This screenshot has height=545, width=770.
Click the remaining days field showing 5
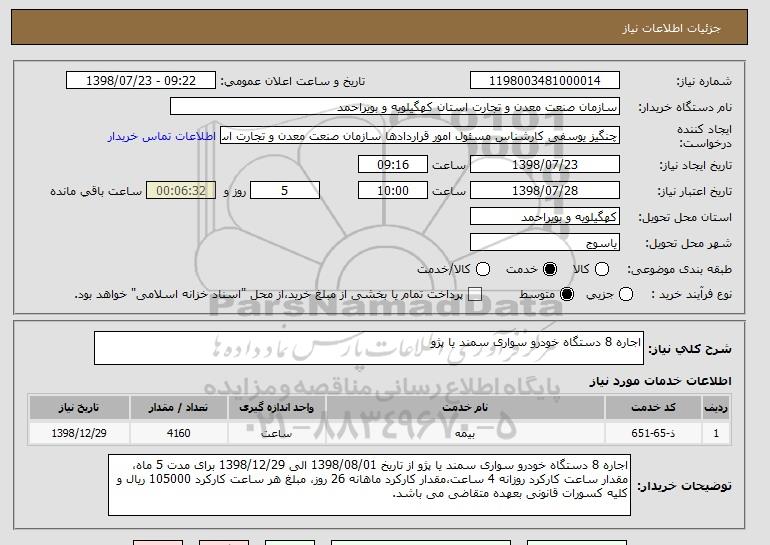pos(285,191)
